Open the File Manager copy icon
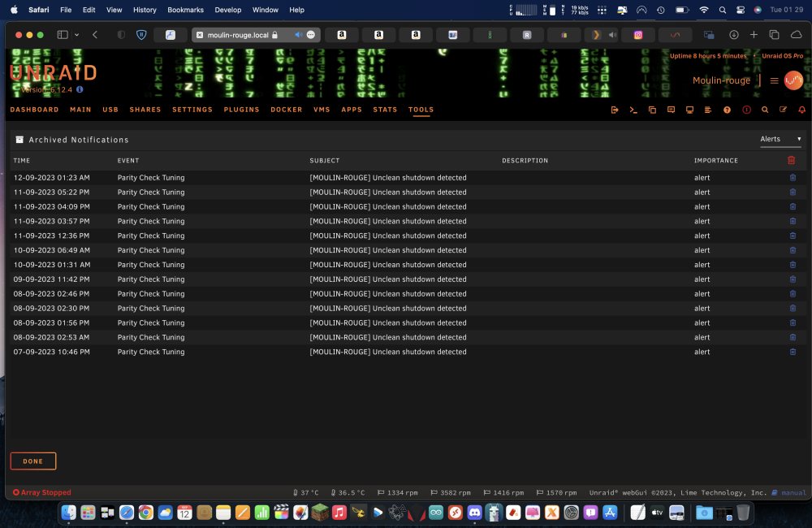 (652, 110)
